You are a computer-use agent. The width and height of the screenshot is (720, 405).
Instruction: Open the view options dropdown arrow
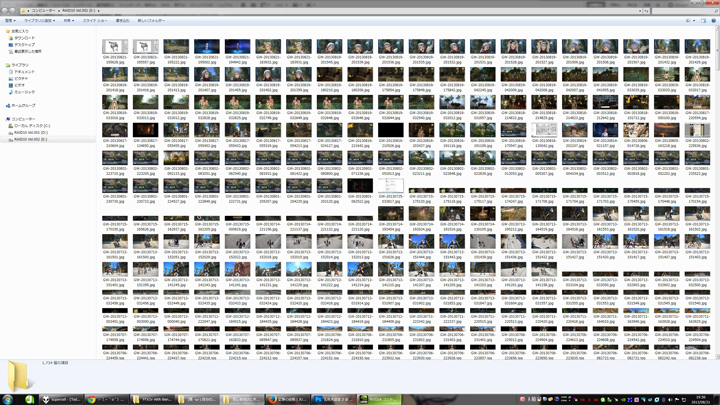click(x=694, y=21)
